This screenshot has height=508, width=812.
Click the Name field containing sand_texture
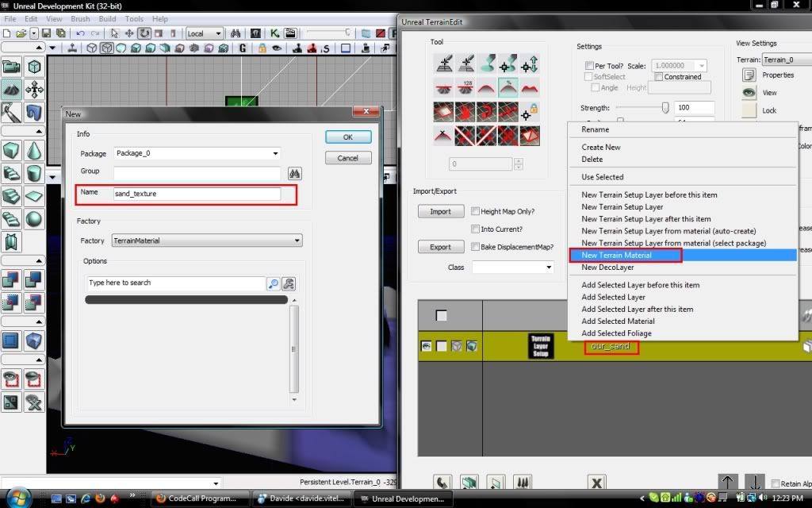click(197, 194)
